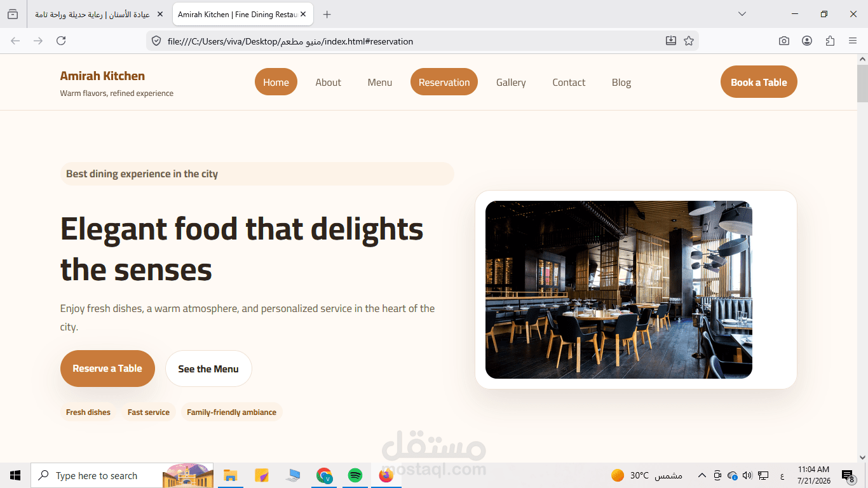The height and width of the screenshot is (488, 868).
Task: Go back to the previous page
Action: [x=15, y=41]
